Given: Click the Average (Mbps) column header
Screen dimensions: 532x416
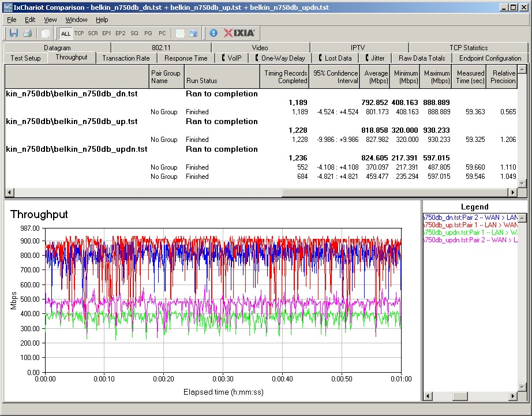Looking at the screenshot, I should (x=375, y=77).
